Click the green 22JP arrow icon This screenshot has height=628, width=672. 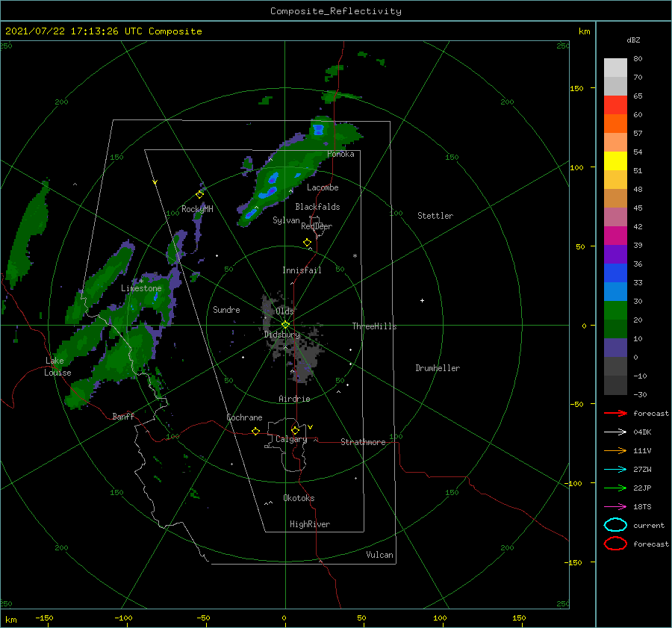coord(615,488)
